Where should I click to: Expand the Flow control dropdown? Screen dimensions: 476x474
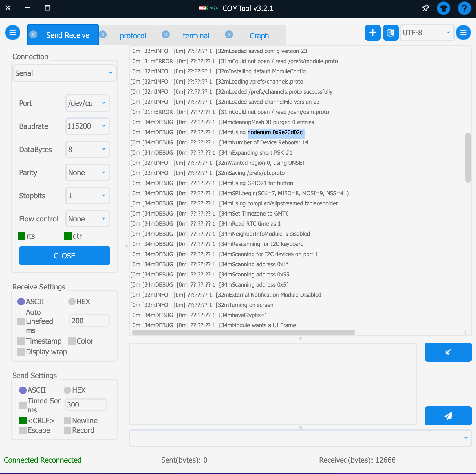pyautogui.click(x=87, y=219)
